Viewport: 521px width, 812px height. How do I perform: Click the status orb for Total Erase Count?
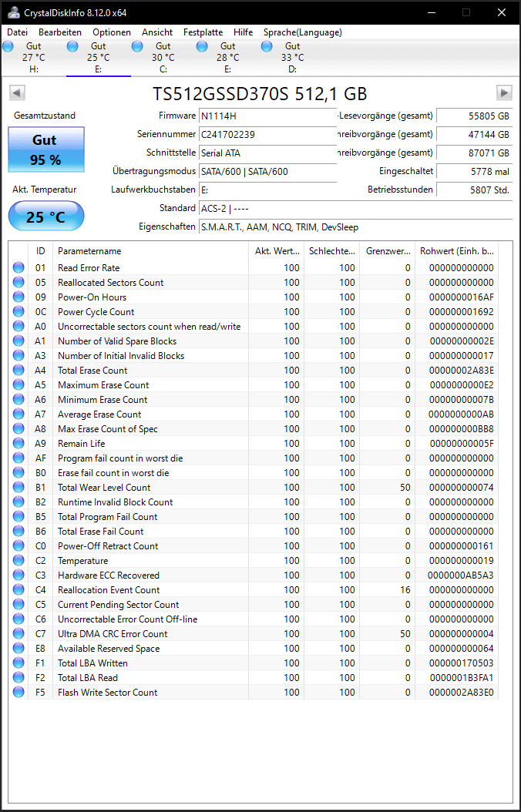pyautogui.click(x=18, y=371)
